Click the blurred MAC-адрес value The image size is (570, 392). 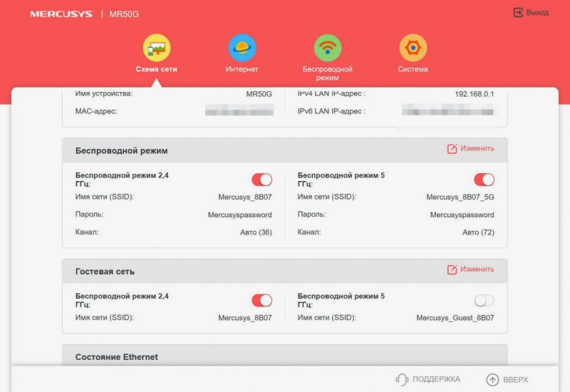point(239,110)
